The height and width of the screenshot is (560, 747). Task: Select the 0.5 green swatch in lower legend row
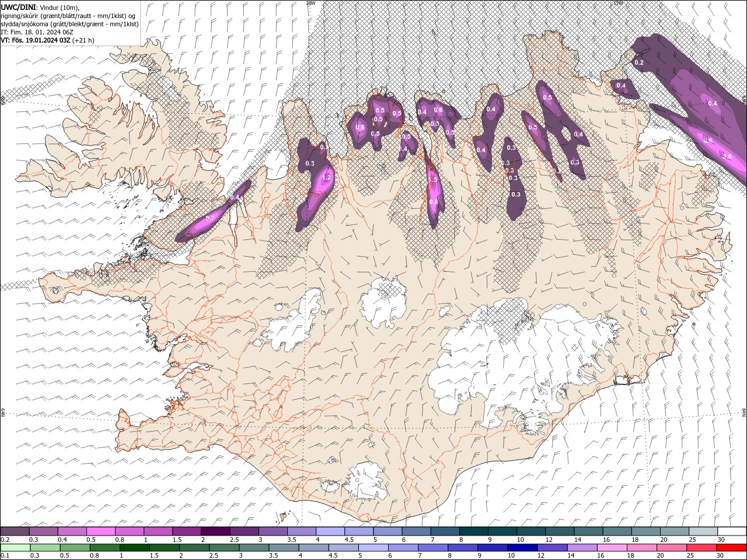click(75, 548)
